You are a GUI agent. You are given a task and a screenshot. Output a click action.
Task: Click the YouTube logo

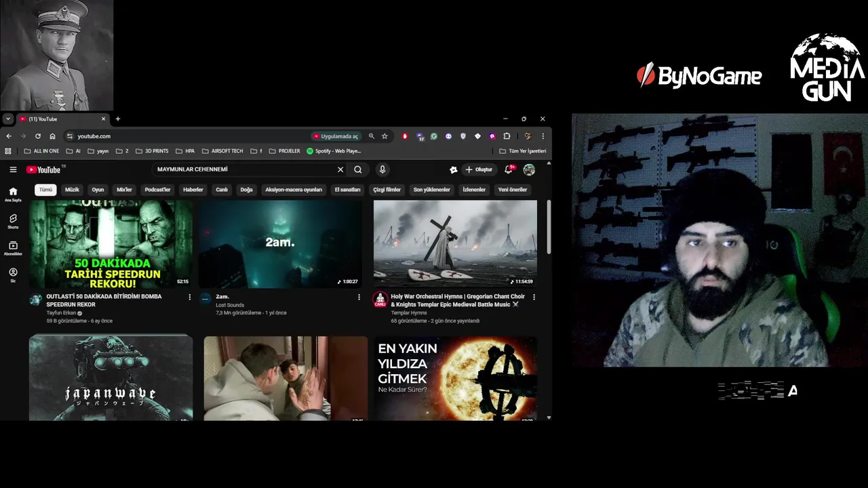[44, 169]
